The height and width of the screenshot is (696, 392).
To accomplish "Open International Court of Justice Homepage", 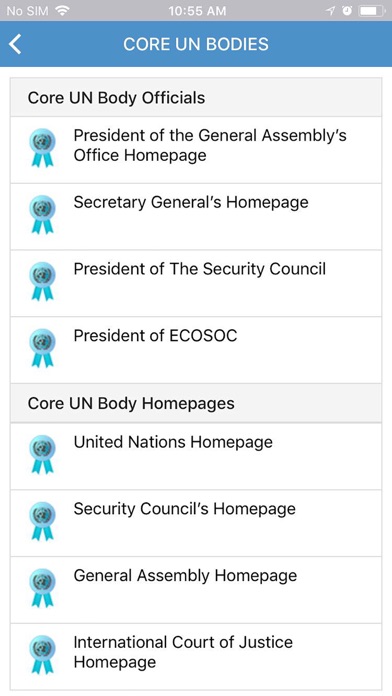I will 196,656.
